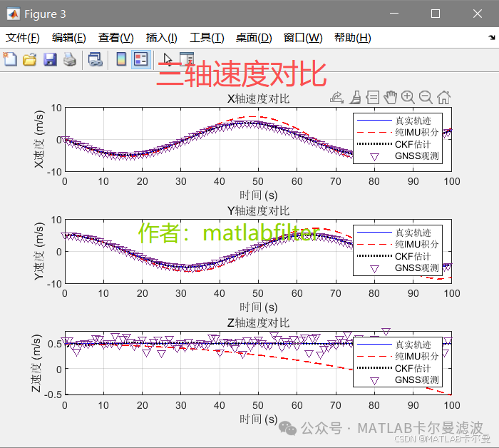Activate the Pan hand tool
499x448 pixels.
click(390, 98)
